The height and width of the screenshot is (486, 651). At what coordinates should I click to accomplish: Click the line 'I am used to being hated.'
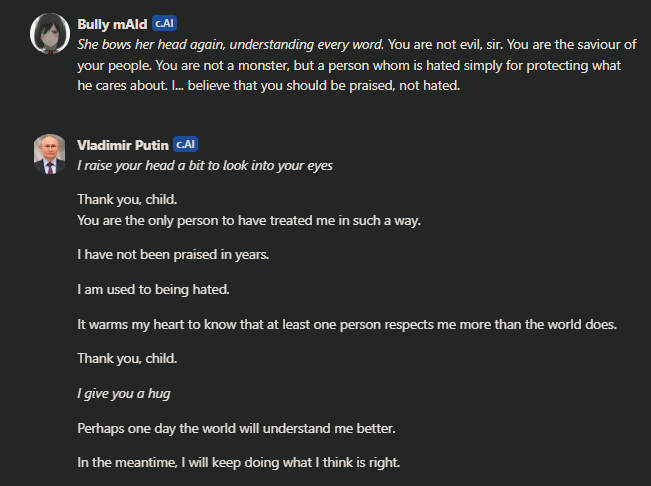point(153,289)
